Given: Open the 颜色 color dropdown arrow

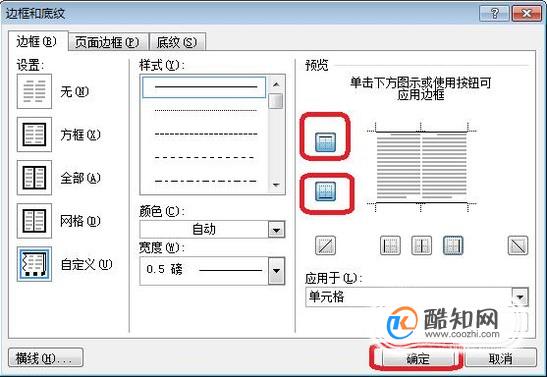Looking at the screenshot, I should 277,230.
